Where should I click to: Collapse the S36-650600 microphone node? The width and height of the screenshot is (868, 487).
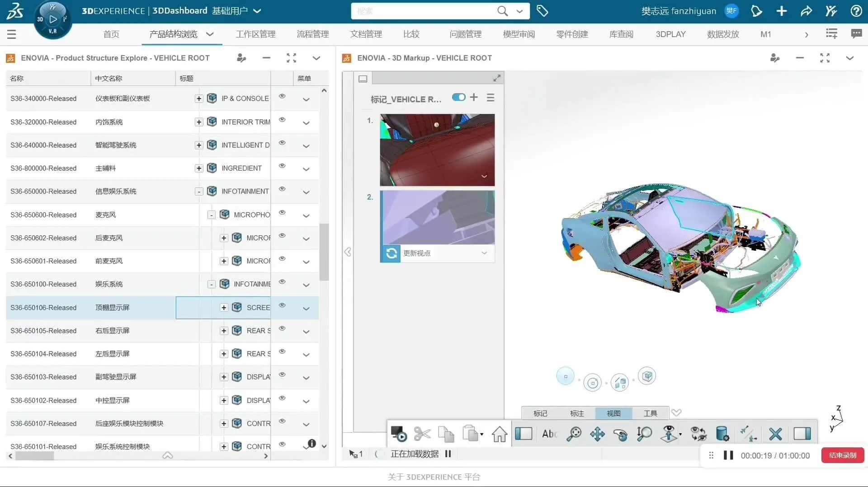tap(211, 215)
